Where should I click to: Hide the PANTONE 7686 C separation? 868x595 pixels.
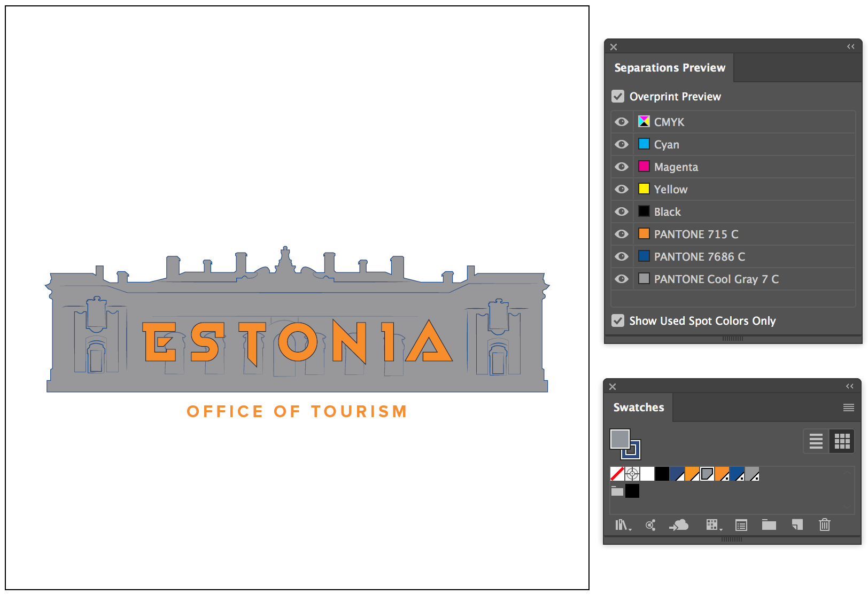click(622, 256)
